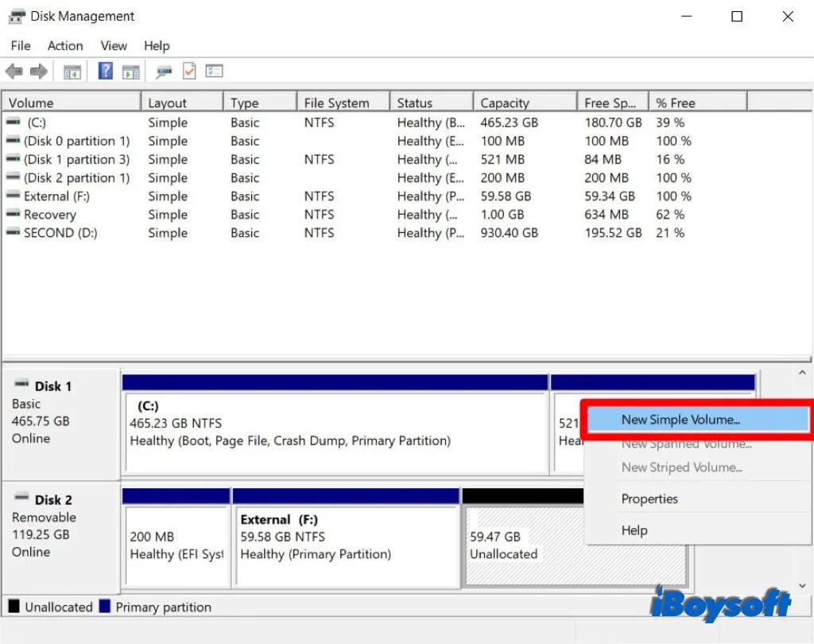Click the Show/Hide Action Pane icon
814x644 pixels.
[132, 71]
